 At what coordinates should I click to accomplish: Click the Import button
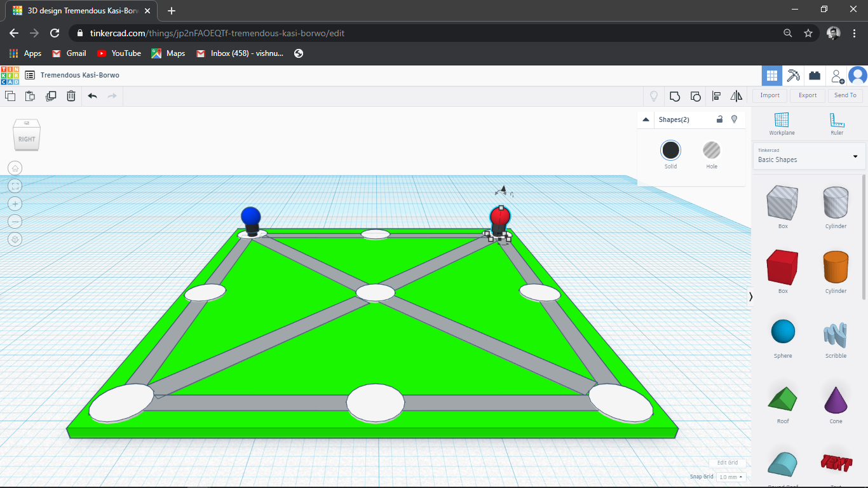pos(770,95)
